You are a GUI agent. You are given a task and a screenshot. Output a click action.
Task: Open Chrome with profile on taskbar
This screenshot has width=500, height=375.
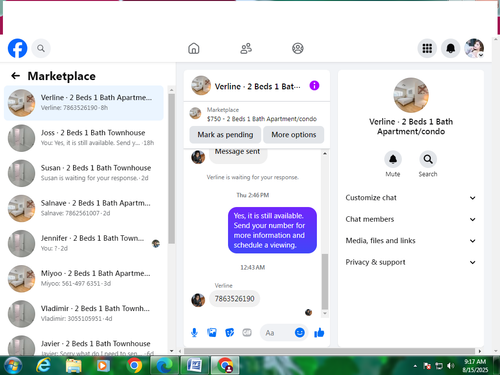point(225,366)
